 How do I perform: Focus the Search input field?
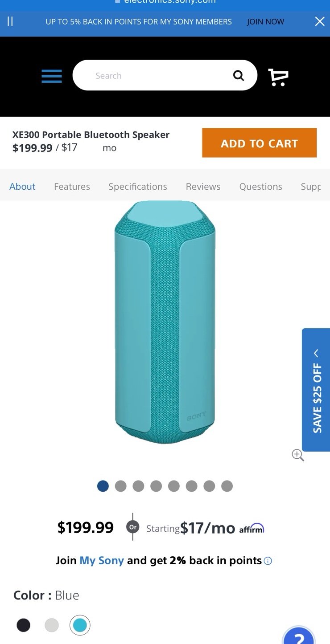click(x=152, y=76)
